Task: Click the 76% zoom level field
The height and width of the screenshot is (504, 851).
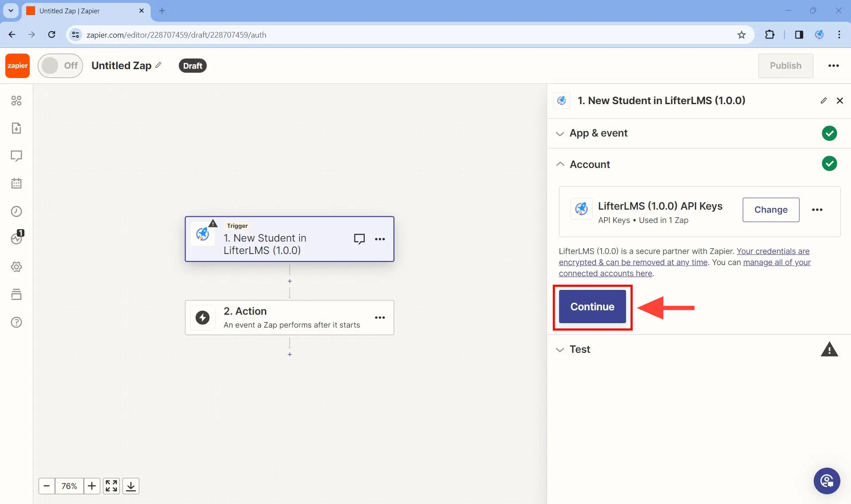Action: click(x=69, y=486)
